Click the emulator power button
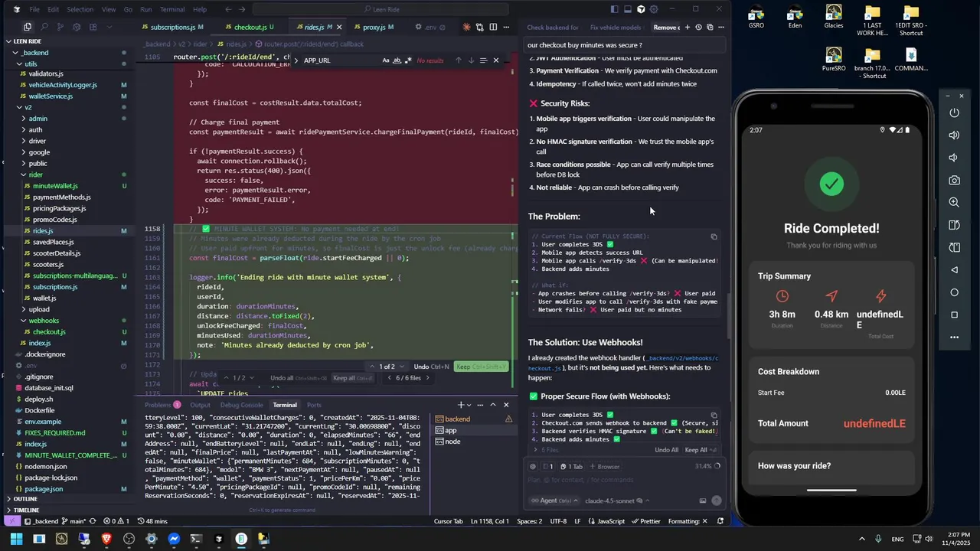This screenshot has height=551, width=980. (x=954, y=112)
